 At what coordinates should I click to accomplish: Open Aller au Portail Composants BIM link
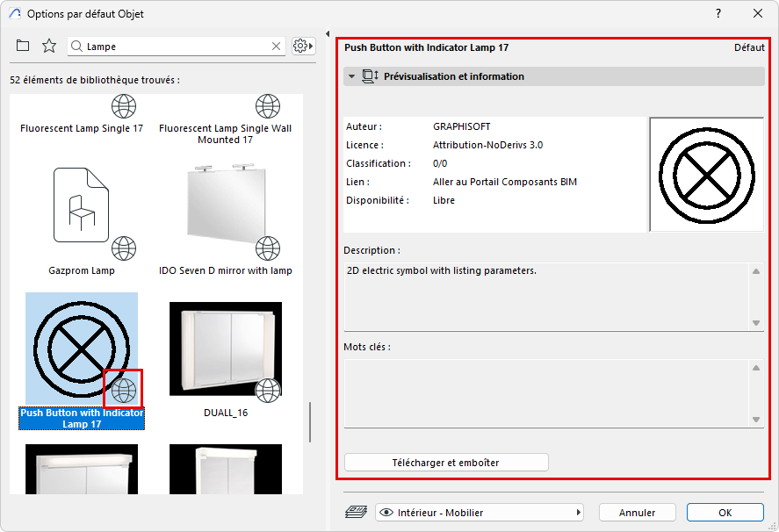(x=505, y=182)
